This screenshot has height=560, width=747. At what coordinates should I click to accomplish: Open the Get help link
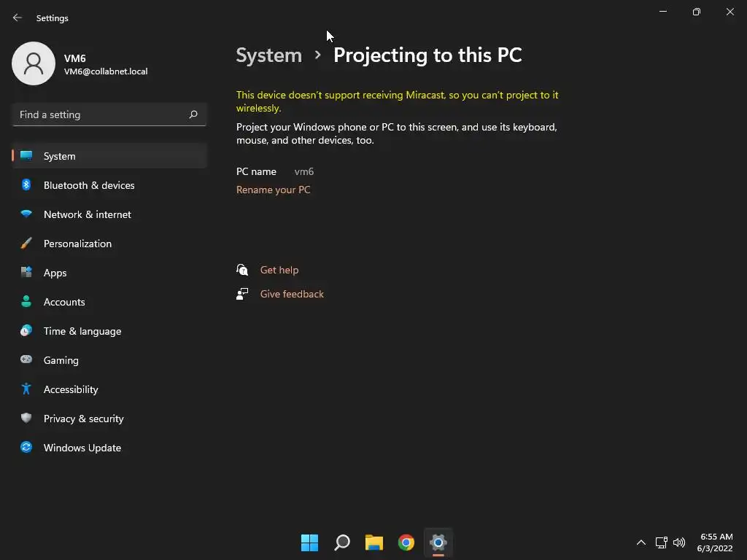279,270
